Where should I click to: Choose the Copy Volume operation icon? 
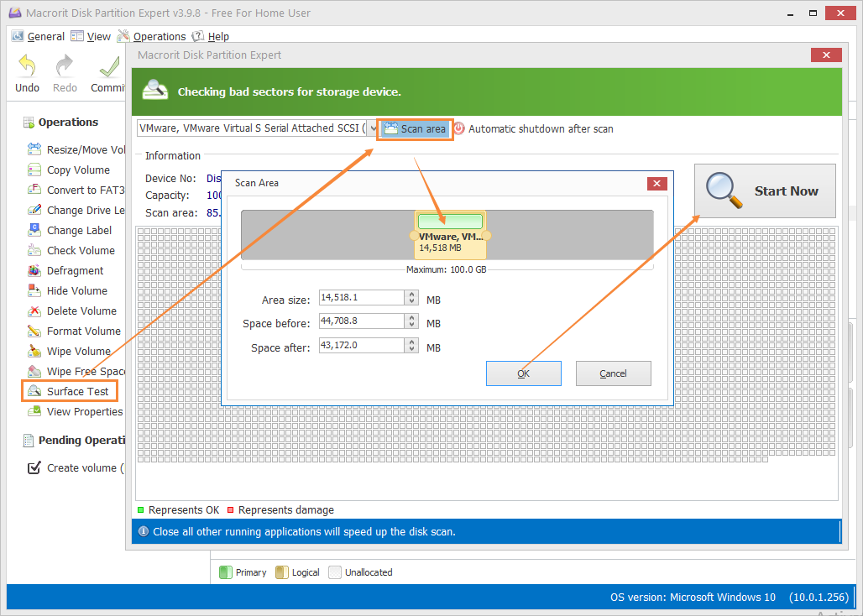click(x=34, y=170)
